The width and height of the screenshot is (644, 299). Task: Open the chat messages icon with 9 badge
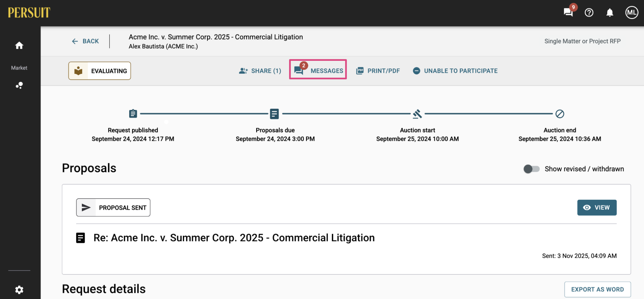[x=568, y=12]
